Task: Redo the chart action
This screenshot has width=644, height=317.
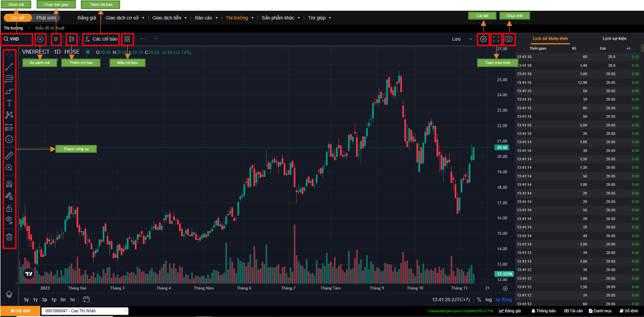Action: coord(155,39)
